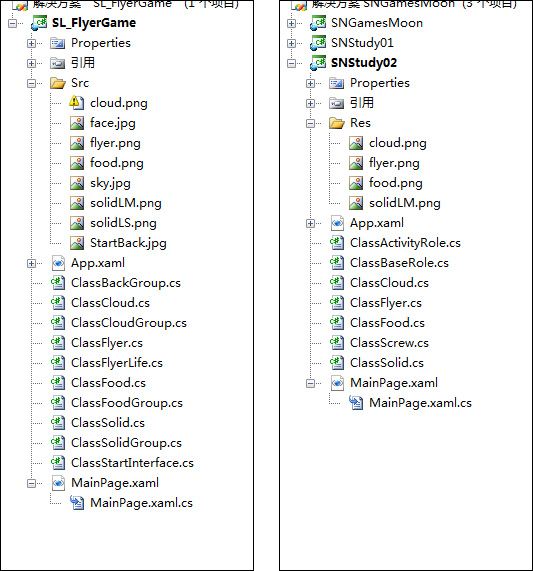Select flyer.png in the Res folder
The height and width of the screenshot is (571, 533).
point(394,163)
